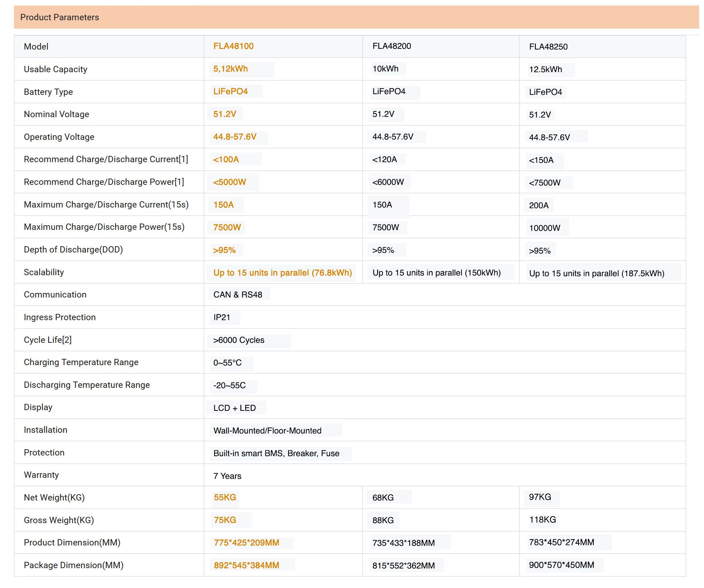Click the 775*425*209MM product dimension

coord(246,543)
